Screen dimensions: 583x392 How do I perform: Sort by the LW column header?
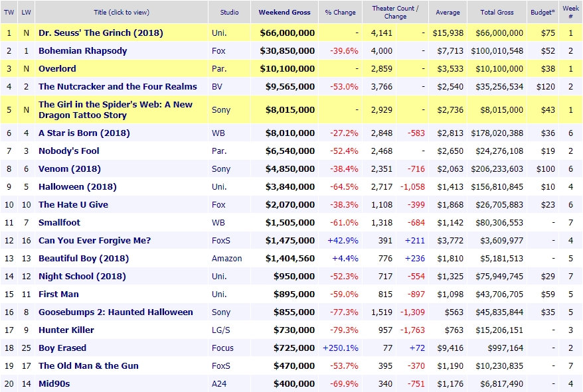coord(26,12)
